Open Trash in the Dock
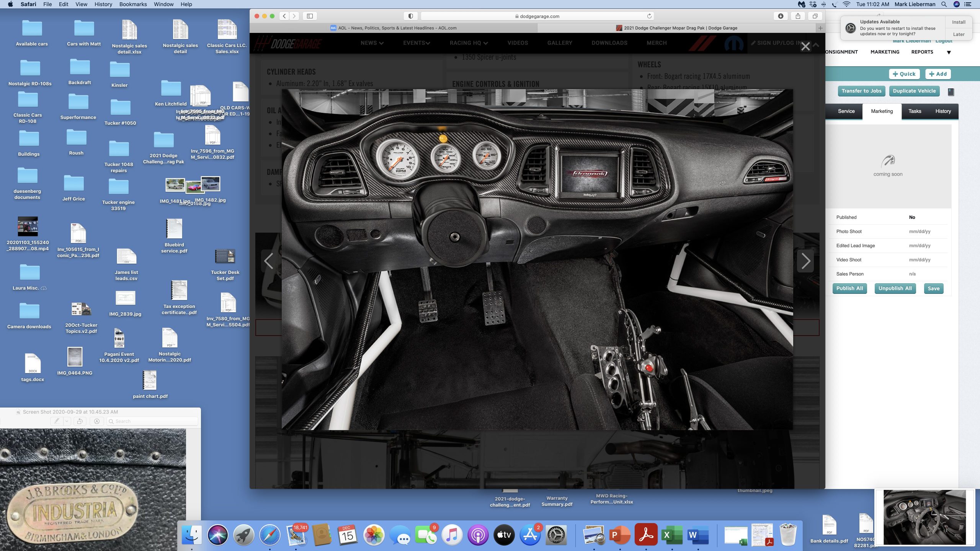The height and width of the screenshot is (551, 980). [x=788, y=535]
